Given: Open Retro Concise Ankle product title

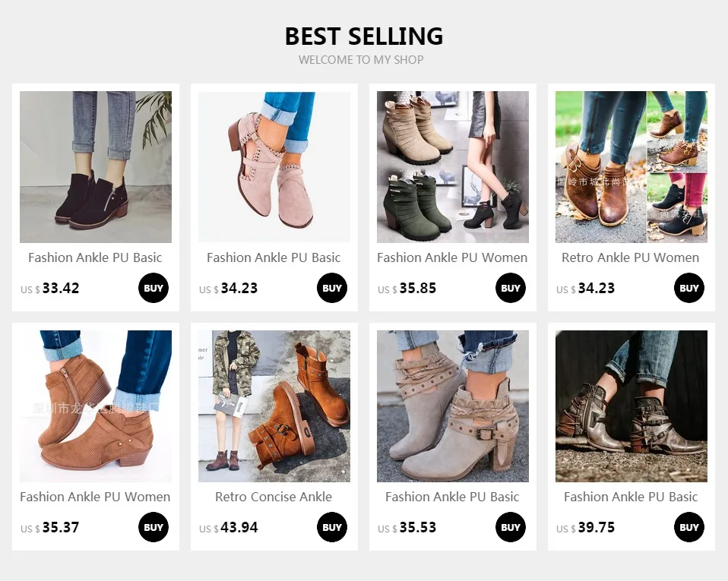Looking at the screenshot, I should click(274, 497).
